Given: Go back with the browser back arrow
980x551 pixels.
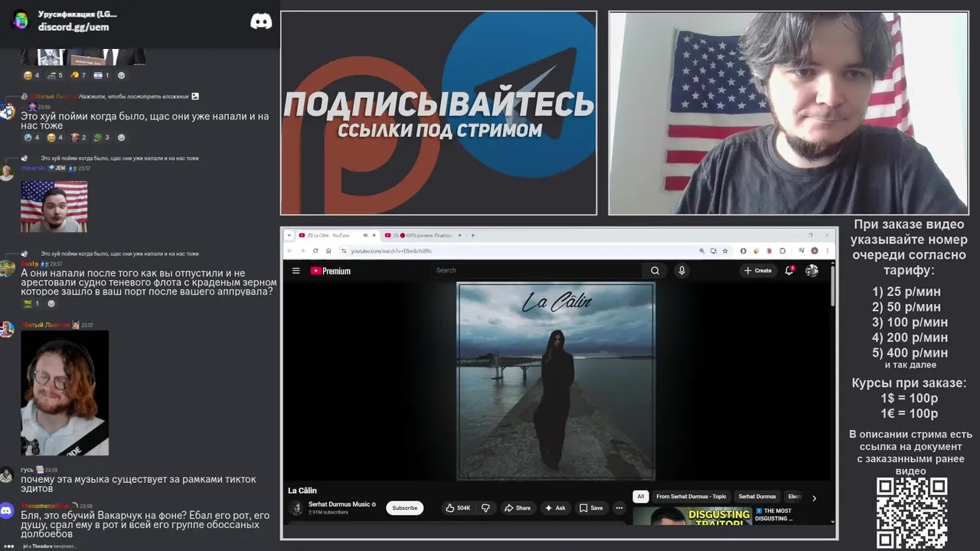Looking at the screenshot, I should click(289, 250).
